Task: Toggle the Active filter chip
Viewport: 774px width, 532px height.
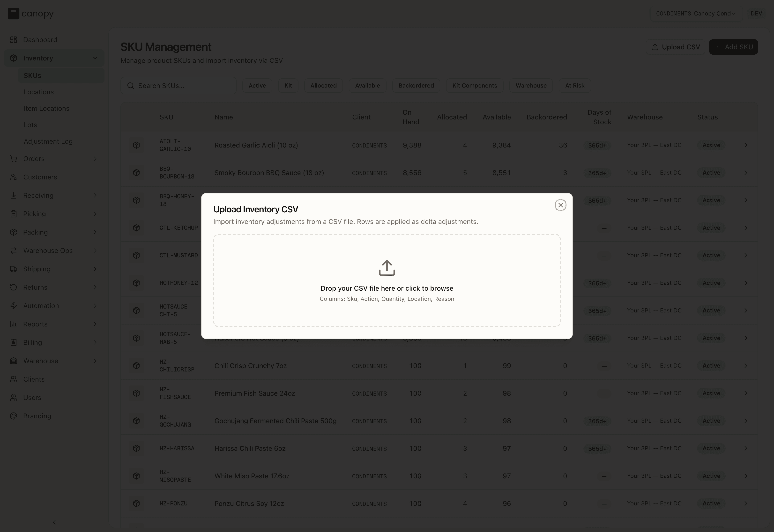Action: (257, 86)
